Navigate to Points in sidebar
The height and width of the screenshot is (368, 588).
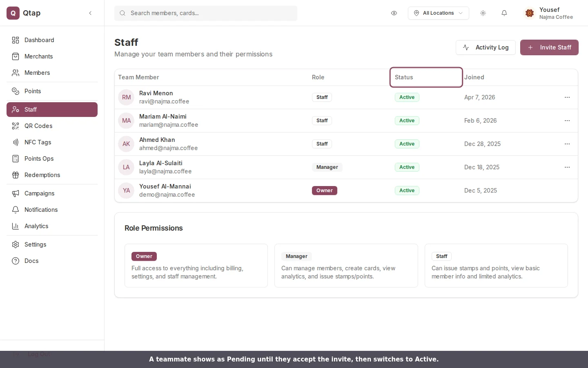[52, 91]
